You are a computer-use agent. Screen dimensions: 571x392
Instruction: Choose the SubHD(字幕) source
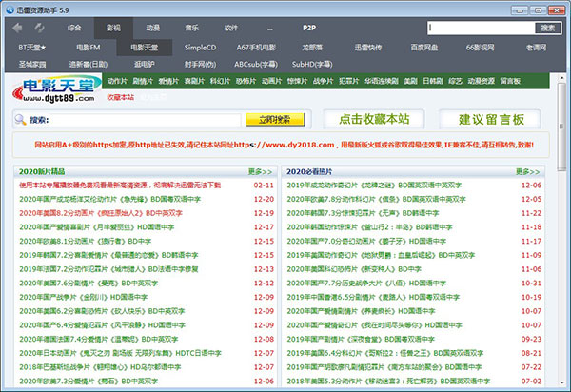(312, 64)
